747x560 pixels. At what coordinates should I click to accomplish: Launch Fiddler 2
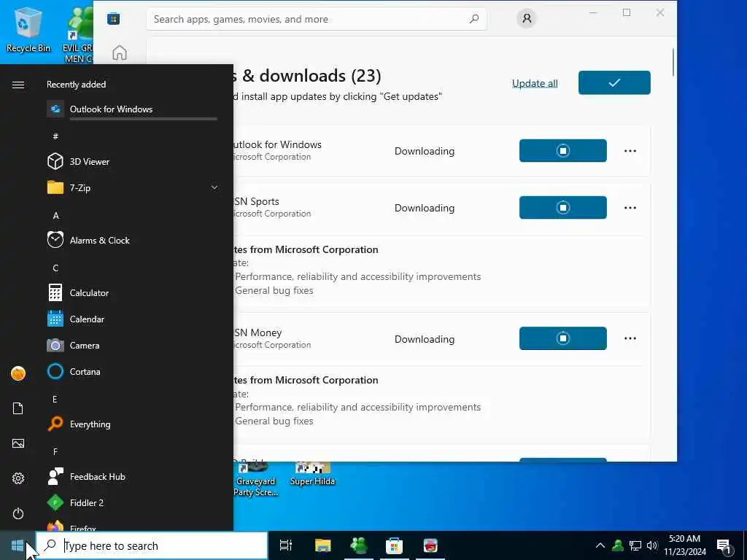pos(131,502)
